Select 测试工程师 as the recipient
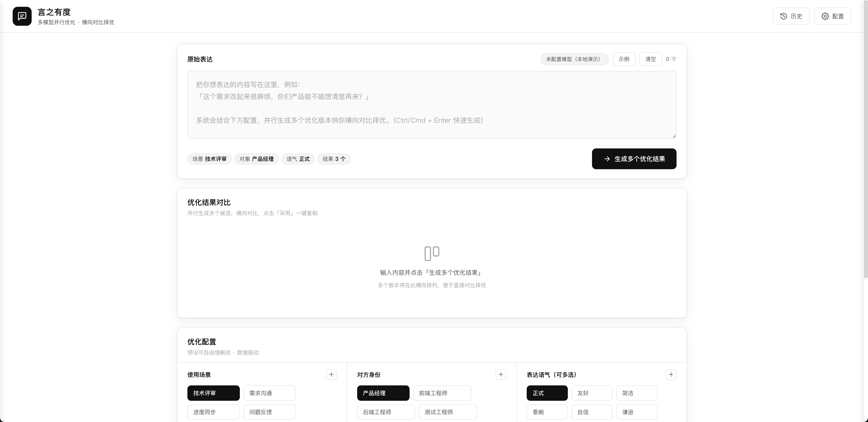Image resolution: width=868 pixels, height=422 pixels. pos(448,412)
